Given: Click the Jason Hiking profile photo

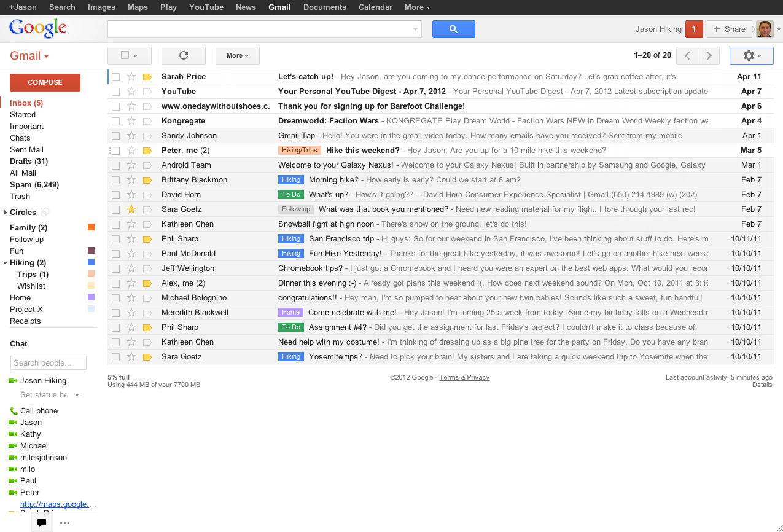Looking at the screenshot, I should tap(765, 29).
